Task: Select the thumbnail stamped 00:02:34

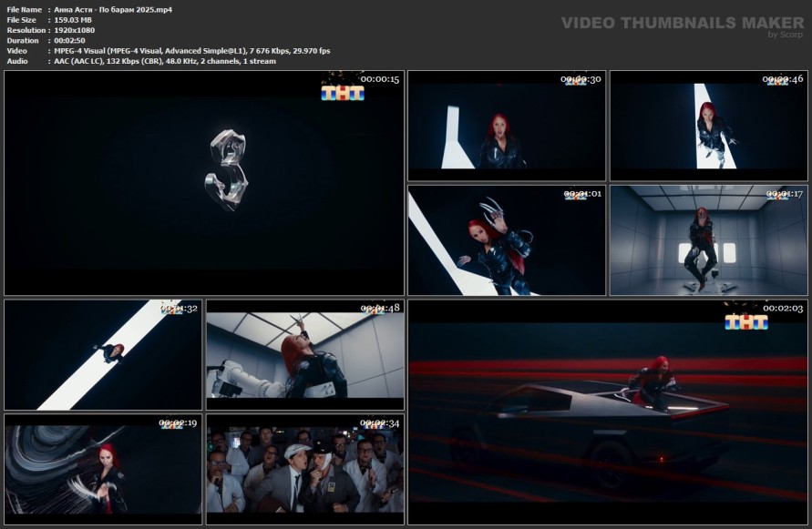Action: tap(305, 470)
